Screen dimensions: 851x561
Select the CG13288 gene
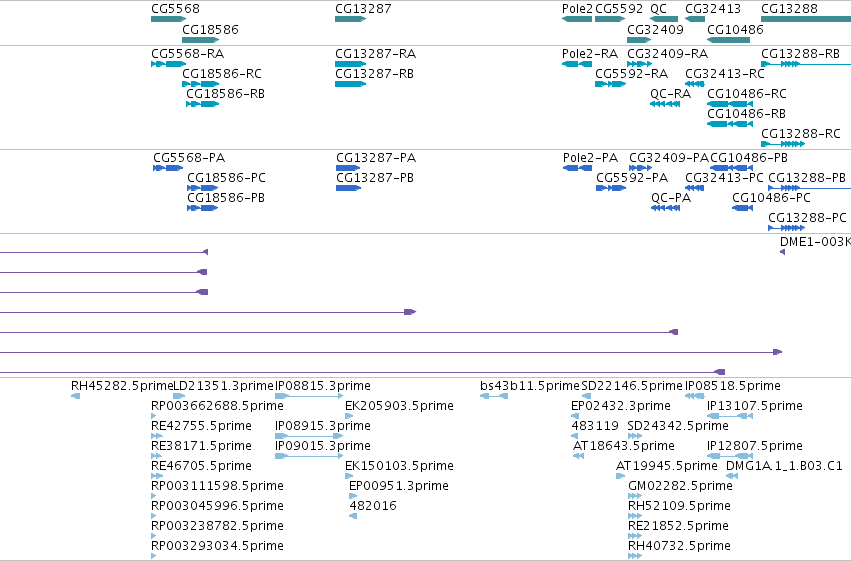tap(806, 19)
